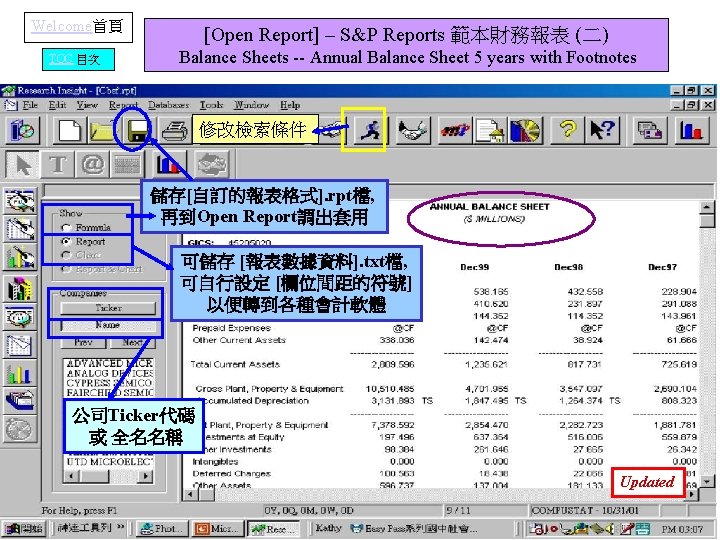720x540 pixels.
Task: Follow the TOC link
Action: coord(62,59)
